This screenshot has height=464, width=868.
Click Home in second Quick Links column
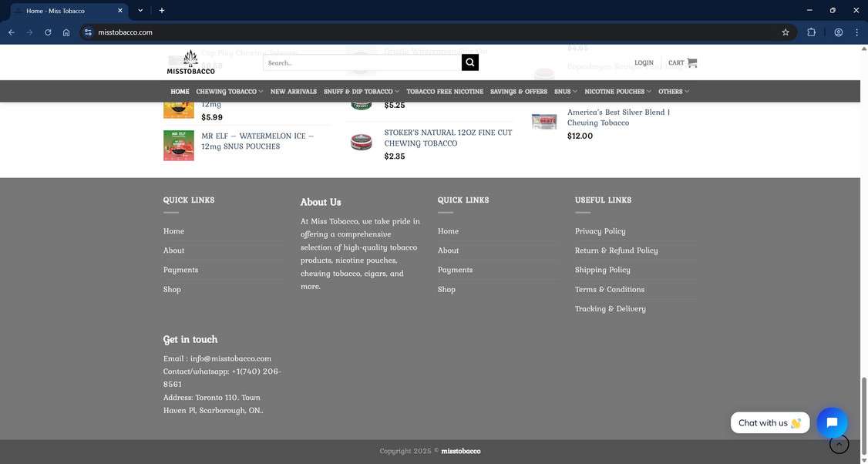click(x=449, y=231)
